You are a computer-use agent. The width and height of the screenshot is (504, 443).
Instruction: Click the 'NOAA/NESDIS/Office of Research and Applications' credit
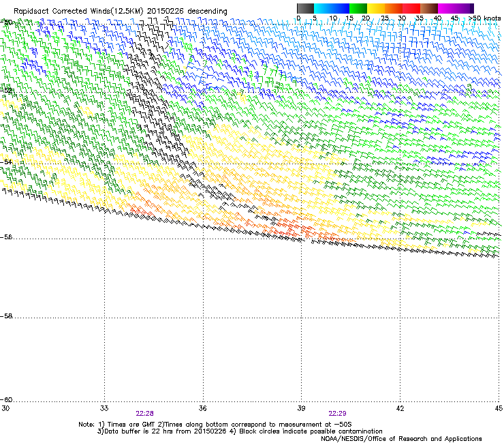click(401, 439)
